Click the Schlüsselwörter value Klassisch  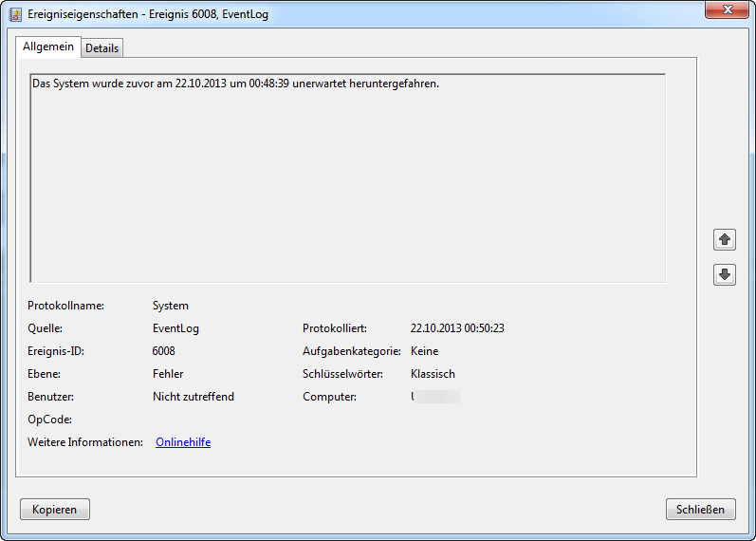click(433, 374)
